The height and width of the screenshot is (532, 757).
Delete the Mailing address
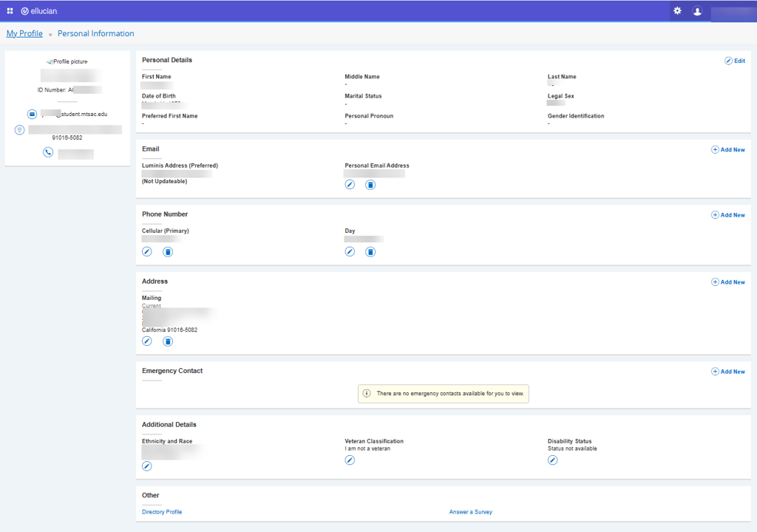click(168, 341)
